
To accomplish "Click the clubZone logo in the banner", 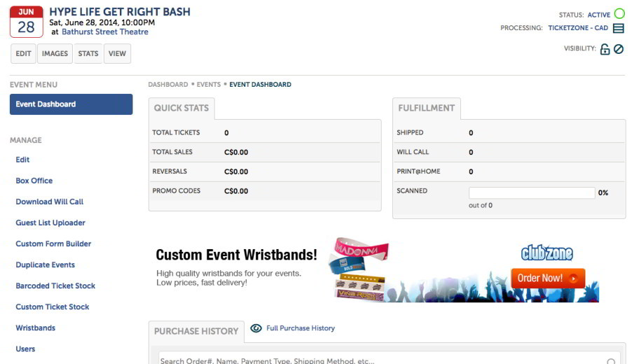I will pos(547,253).
